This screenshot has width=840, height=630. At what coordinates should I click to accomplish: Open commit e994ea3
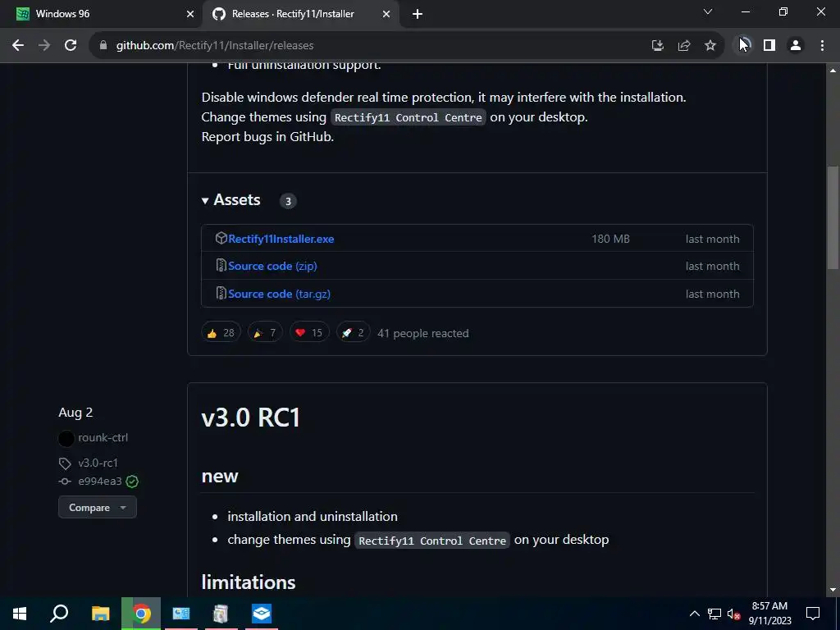point(99,481)
